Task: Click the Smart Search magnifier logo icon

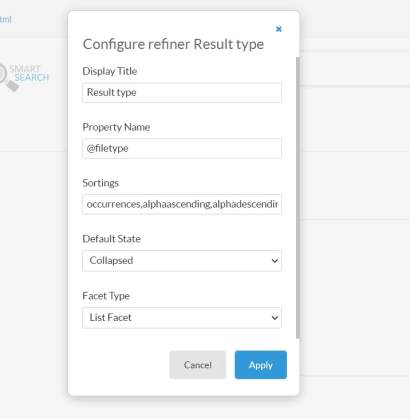Action: tap(8, 78)
